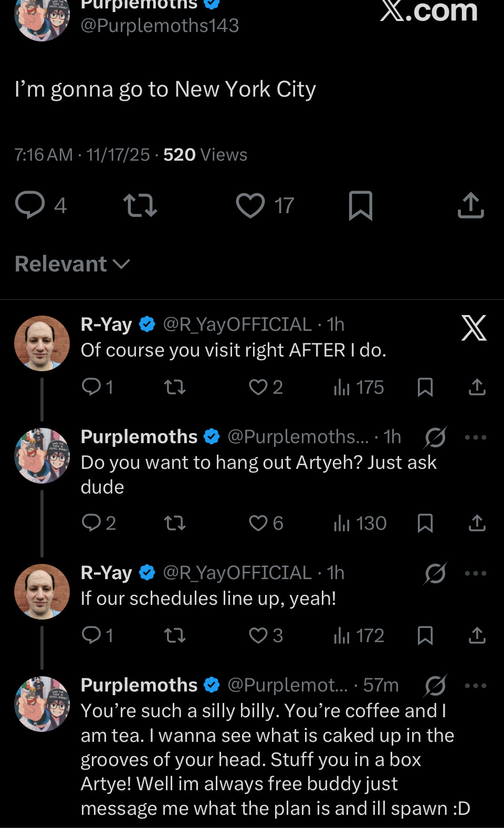The width and height of the screenshot is (504, 828).
Task: Open @R_YayOFFICIAL handle on first reply
Action: pyautogui.click(x=237, y=324)
